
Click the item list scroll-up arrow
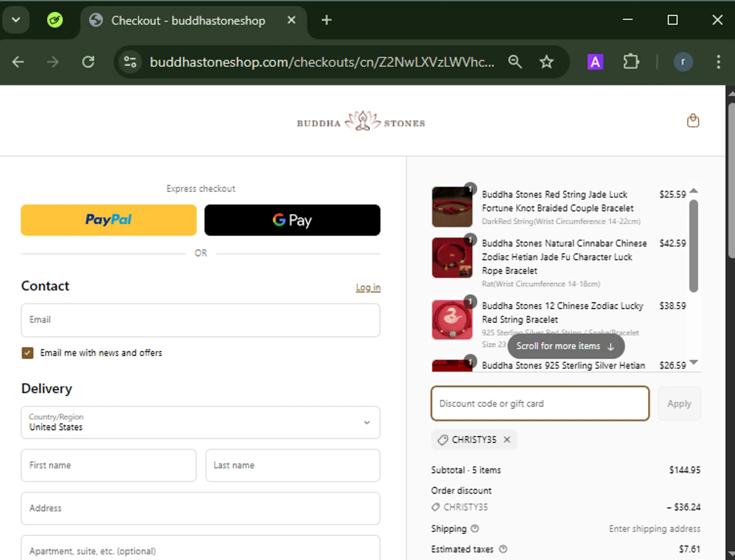(x=693, y=191)
